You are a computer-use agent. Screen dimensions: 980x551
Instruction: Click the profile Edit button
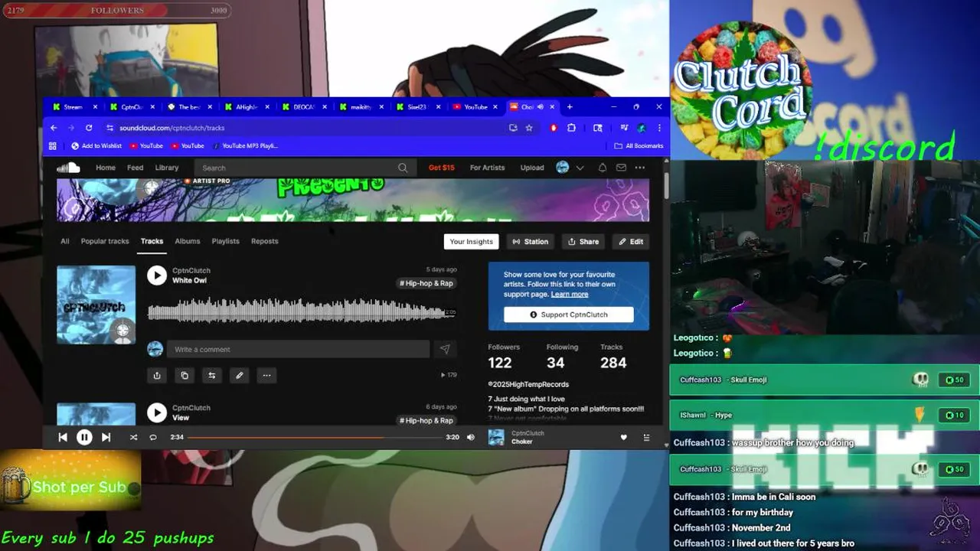632,241
